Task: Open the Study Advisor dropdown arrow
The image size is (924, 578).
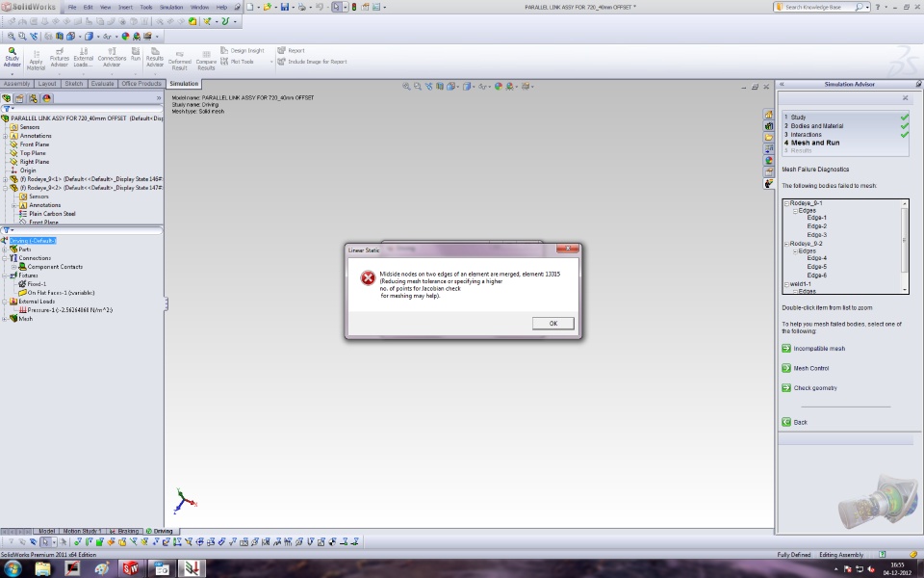Action: point(12,74)
